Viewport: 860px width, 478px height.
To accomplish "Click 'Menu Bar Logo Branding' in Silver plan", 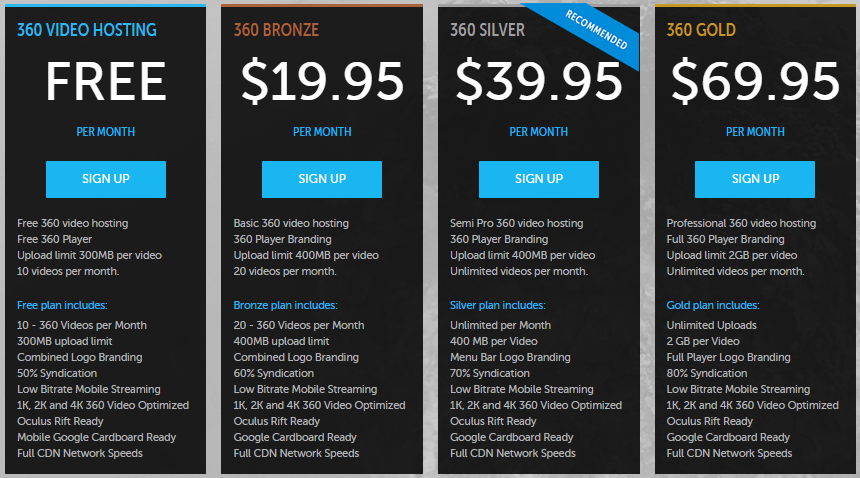I will [x=510, y=357].
